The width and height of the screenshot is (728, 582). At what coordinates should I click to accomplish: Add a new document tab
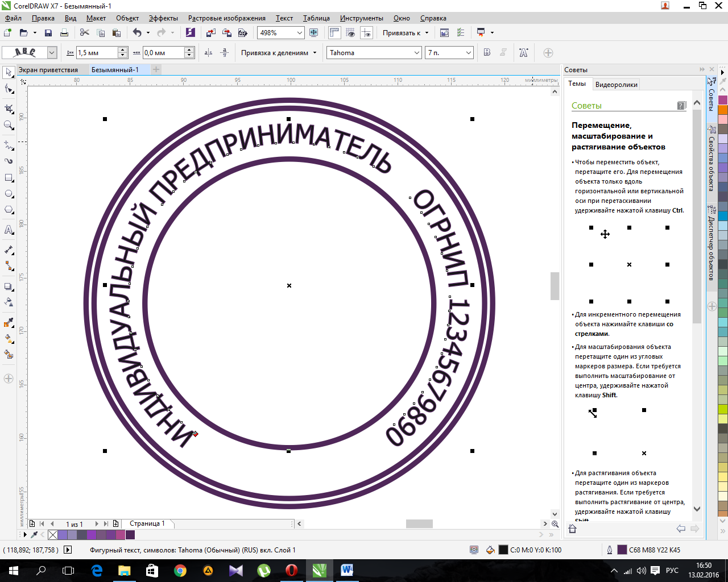pyautogui.click(x=156, y=69)
